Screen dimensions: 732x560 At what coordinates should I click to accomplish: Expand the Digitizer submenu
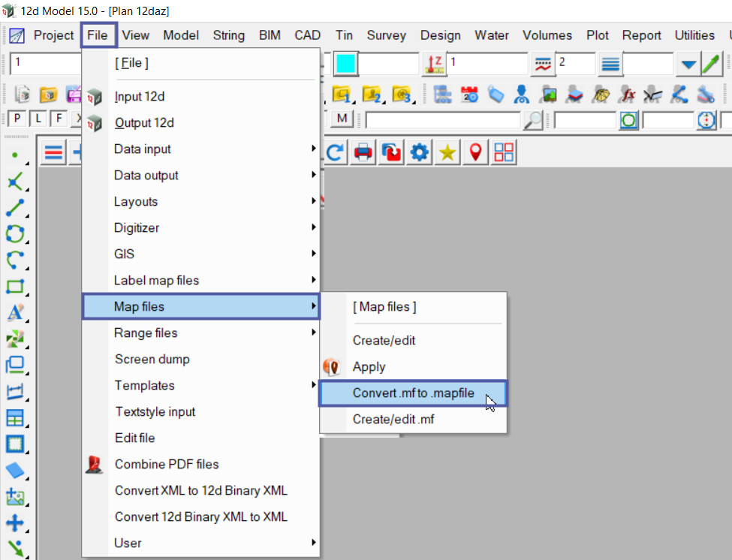[200, 227]
